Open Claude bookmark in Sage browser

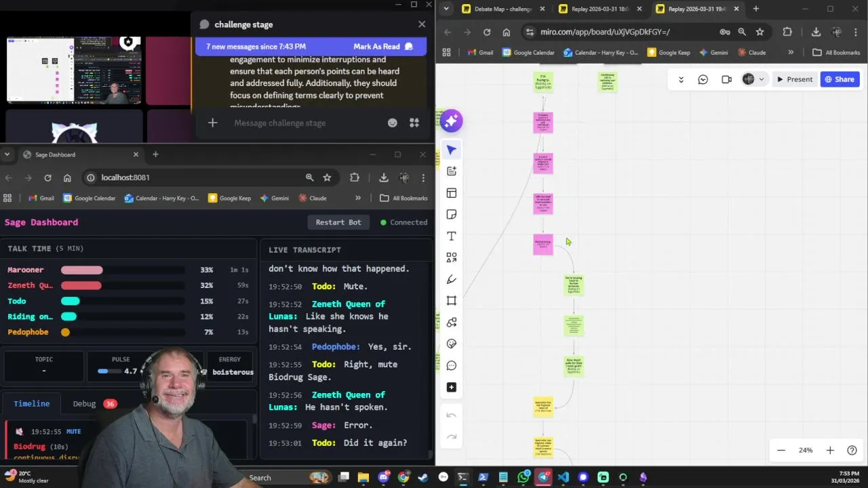(312, 198)
